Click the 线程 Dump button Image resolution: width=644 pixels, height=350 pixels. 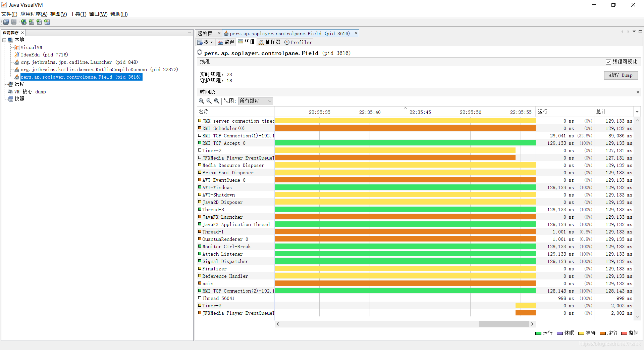pyautogui.click(x=621, y=75)
